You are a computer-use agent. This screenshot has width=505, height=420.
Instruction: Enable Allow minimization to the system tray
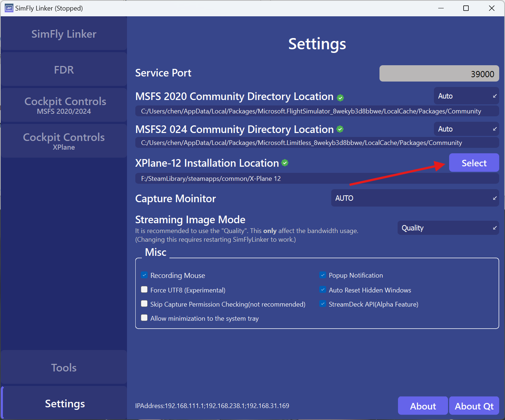click(144, 318)
